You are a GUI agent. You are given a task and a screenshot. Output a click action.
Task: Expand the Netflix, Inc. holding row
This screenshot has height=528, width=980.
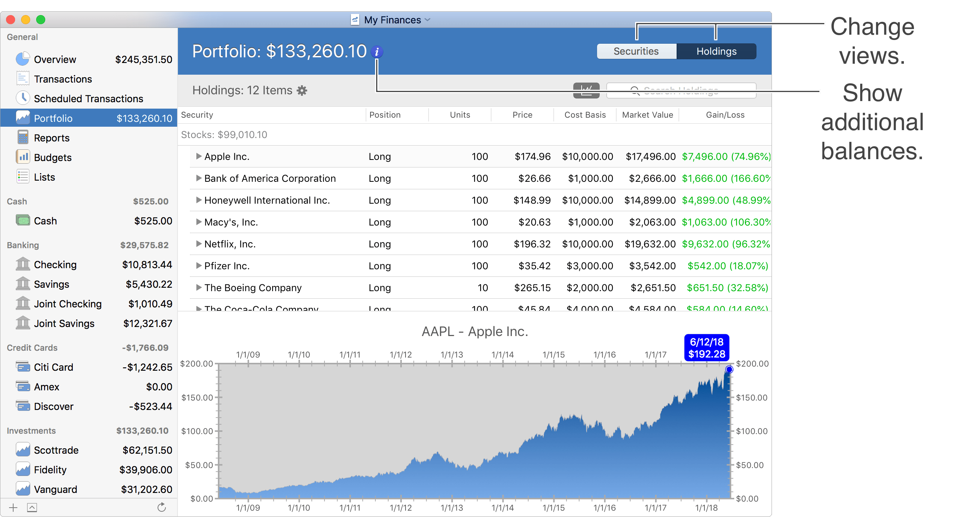(198, 244)
